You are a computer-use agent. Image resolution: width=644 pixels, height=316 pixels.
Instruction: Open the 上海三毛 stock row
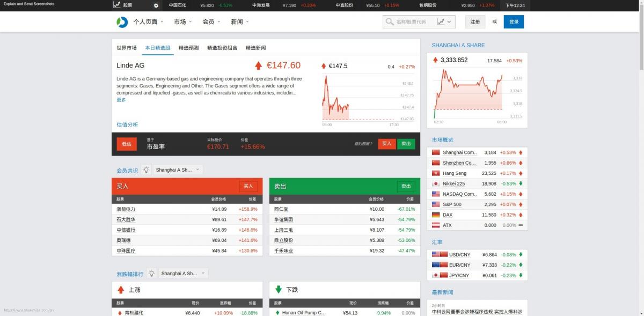pos(345,230)
